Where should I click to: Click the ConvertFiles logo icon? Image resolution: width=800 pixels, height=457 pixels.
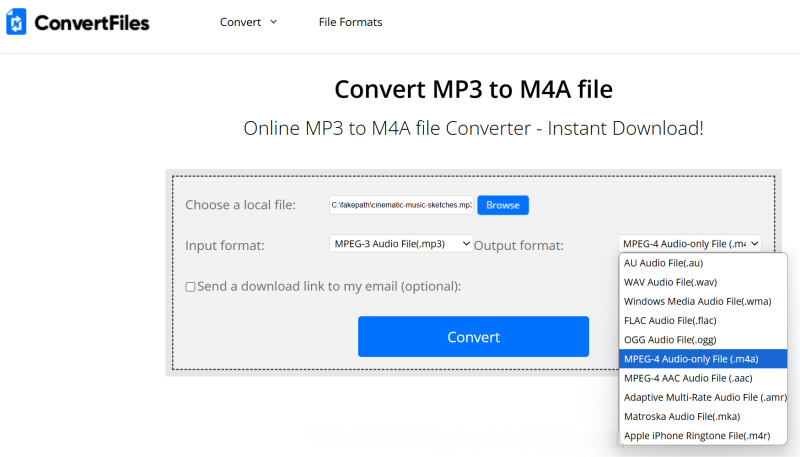(x=17, y=22)
